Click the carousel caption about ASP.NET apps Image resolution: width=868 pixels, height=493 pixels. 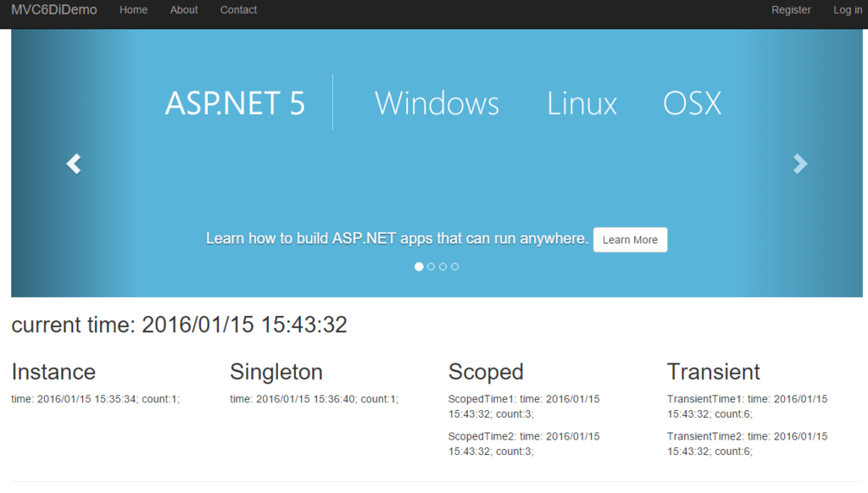click(x=397, y=239)
